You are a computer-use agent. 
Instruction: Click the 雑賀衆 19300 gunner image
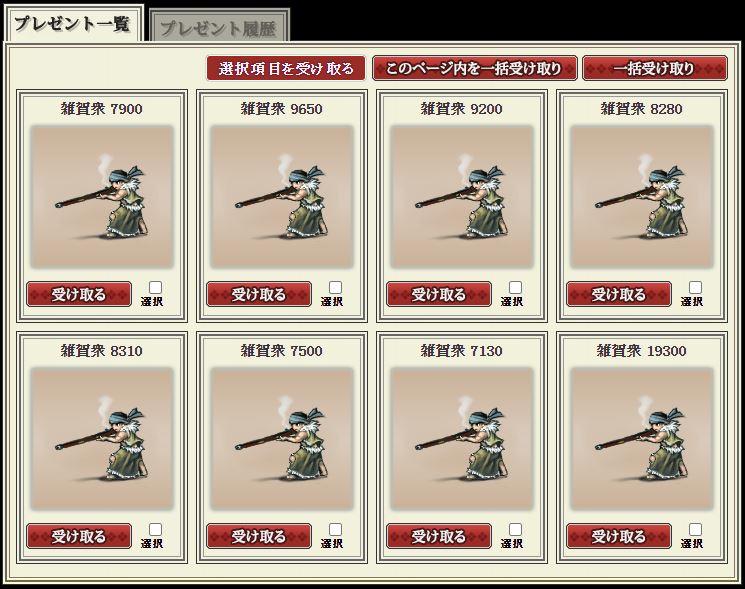642,439
